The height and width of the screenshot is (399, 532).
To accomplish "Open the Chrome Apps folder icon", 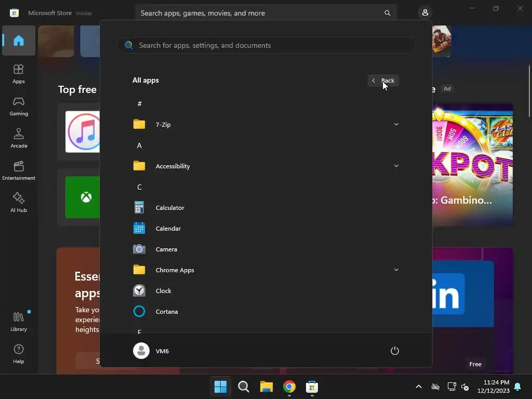I will [139, 270].
